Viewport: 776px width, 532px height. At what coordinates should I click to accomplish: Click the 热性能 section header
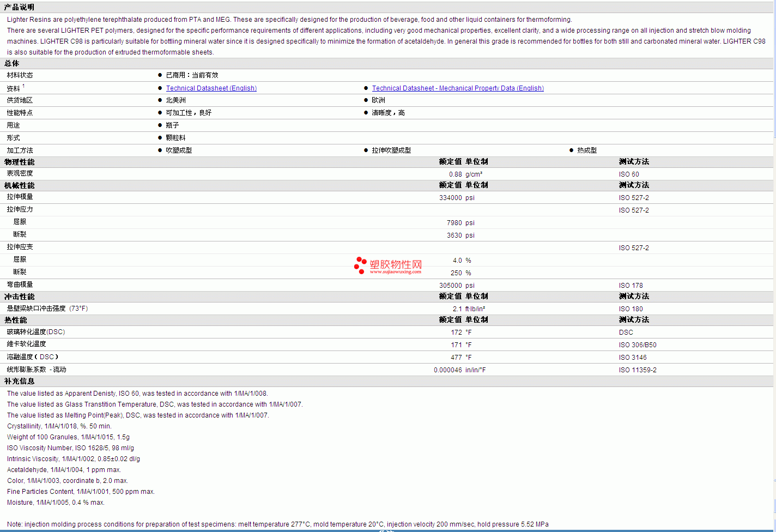(15, 320)
